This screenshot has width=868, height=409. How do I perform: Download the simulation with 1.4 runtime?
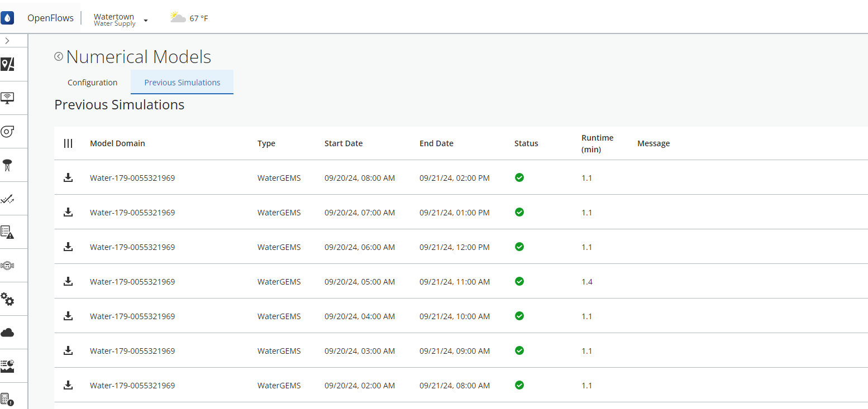point(68,282)
